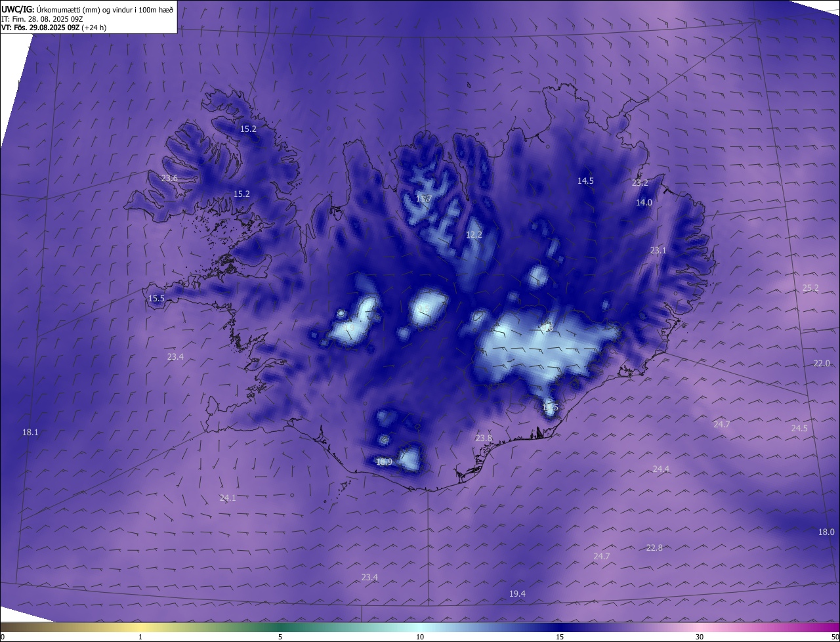Select the 'VT: Fös. 29.08.2025 09Z (+24 h)' line

click(54, 28)
